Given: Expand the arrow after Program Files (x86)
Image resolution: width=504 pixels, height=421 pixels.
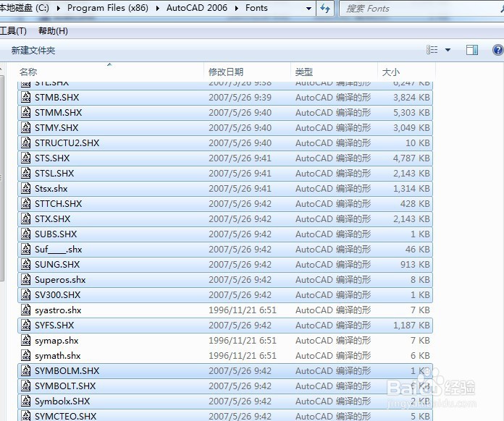Looking at the screenshot, I should coord(158,8).
